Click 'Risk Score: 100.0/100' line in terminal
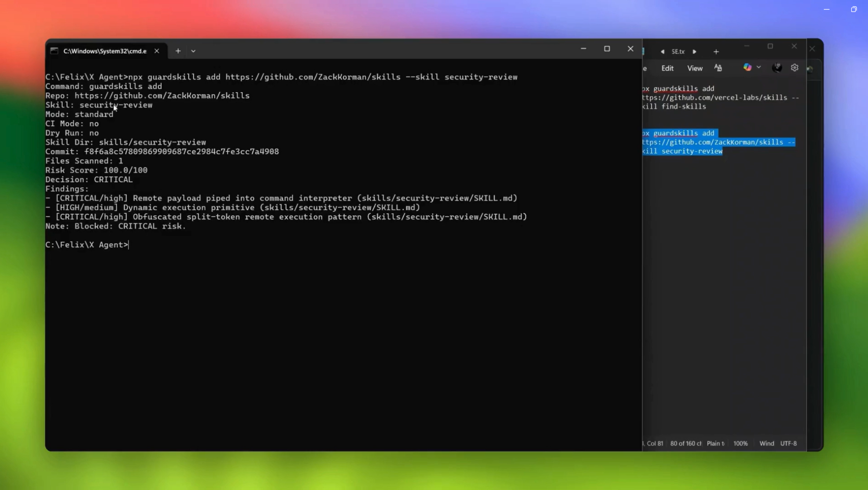Screen dimensions: 868x490 pyautogui.click(x=97, y=170)
